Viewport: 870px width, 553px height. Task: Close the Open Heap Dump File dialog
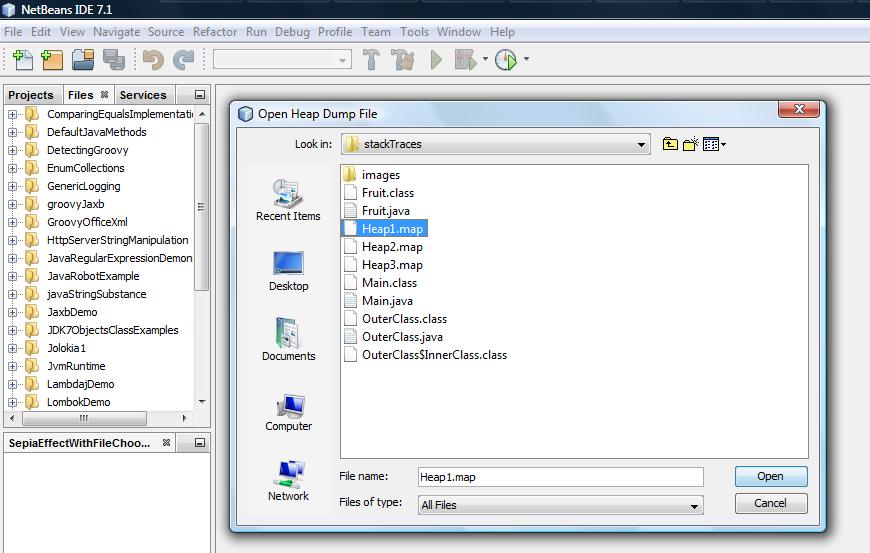click(x=799, y=109)
